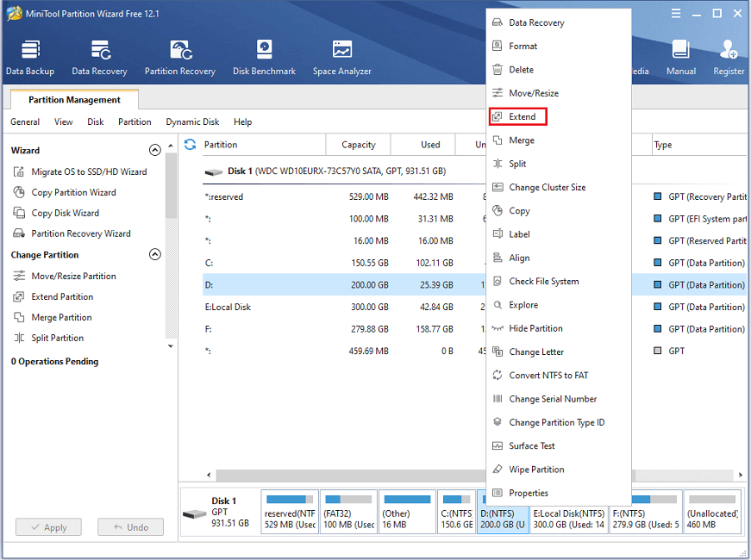Start the Copy Disk Wizard

point(57,213)
